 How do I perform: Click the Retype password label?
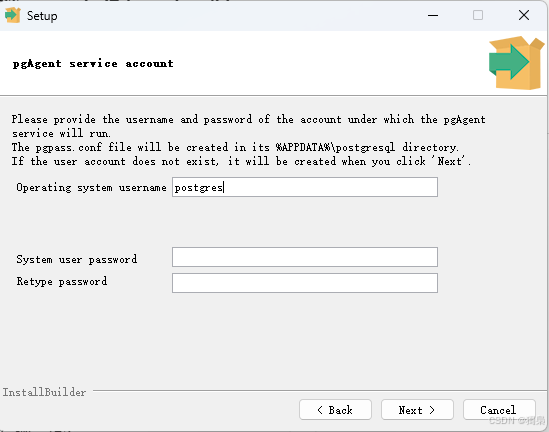[62, 281]
